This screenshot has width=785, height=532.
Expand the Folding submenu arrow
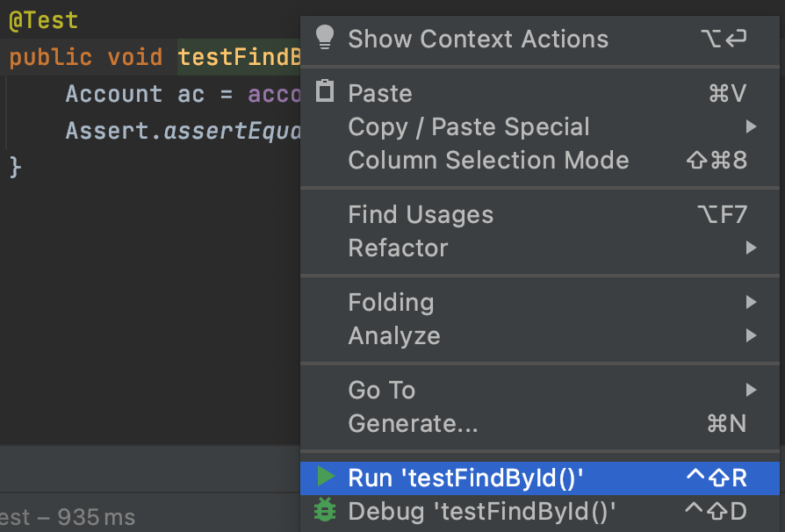[x=751, y=302]
